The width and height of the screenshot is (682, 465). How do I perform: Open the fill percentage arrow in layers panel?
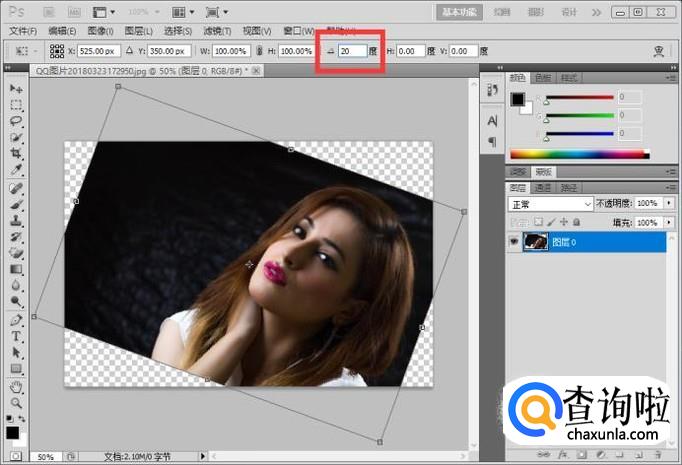coord(668,222)
